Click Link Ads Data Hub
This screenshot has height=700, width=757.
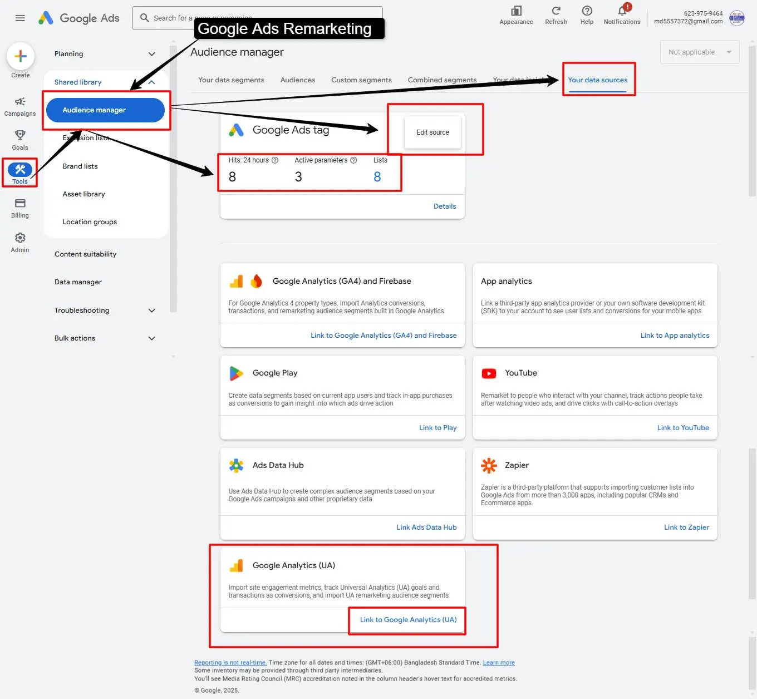[x=426, y=528]
